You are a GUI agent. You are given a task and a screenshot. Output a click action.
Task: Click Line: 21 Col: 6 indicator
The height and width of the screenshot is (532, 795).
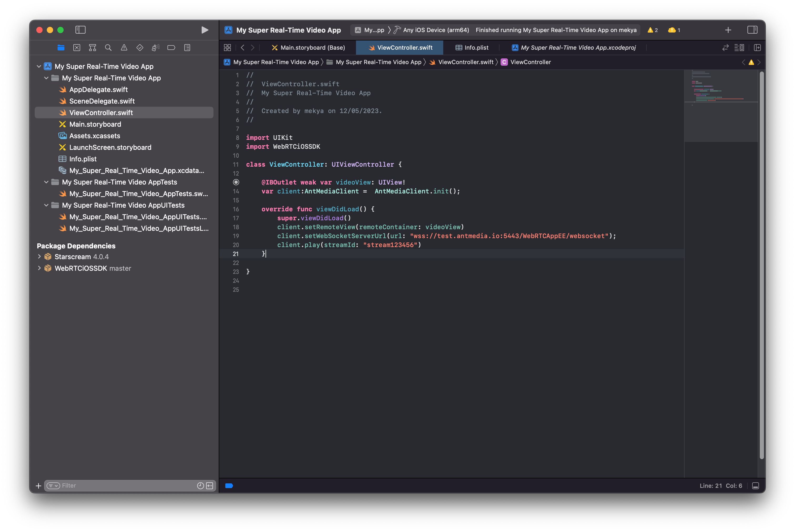pos(721,486)
